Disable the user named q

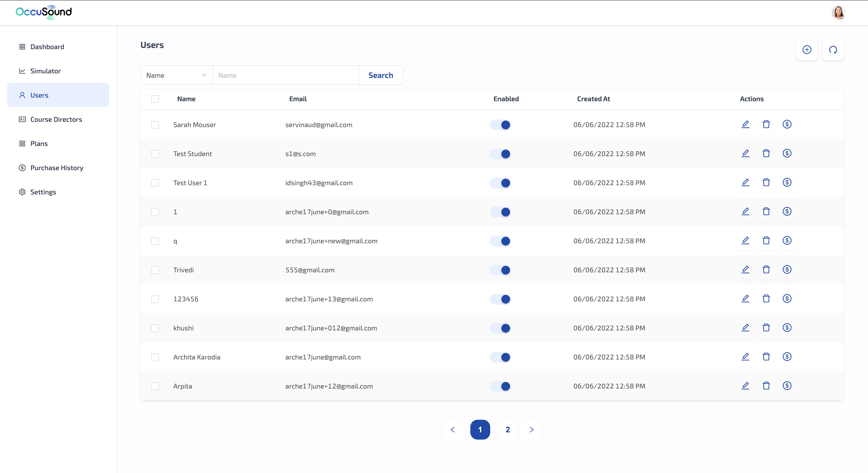pos(500,241)
